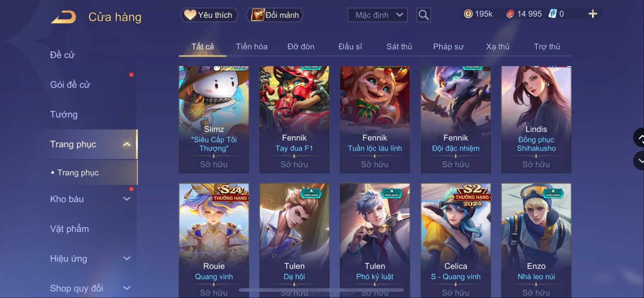Tap the gold coin balance icon
This screenshot has width=644, height=298.
468,14
